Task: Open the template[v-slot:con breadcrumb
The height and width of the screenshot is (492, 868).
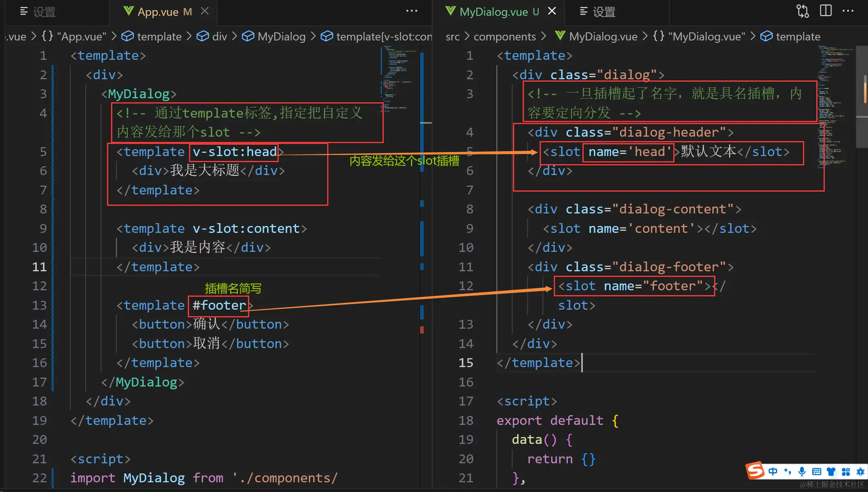Action: coord(376,36)
